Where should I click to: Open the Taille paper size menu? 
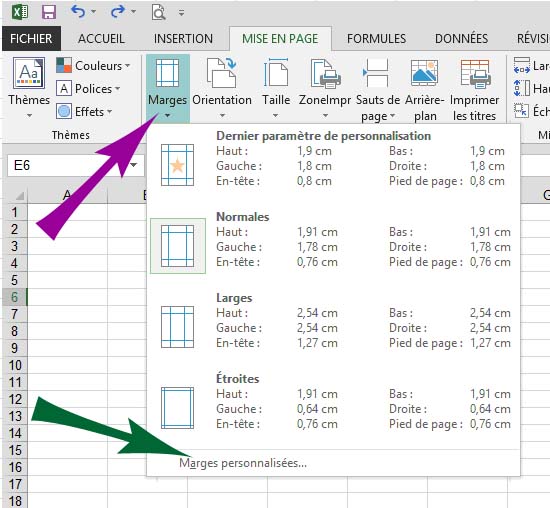point(276,88)
